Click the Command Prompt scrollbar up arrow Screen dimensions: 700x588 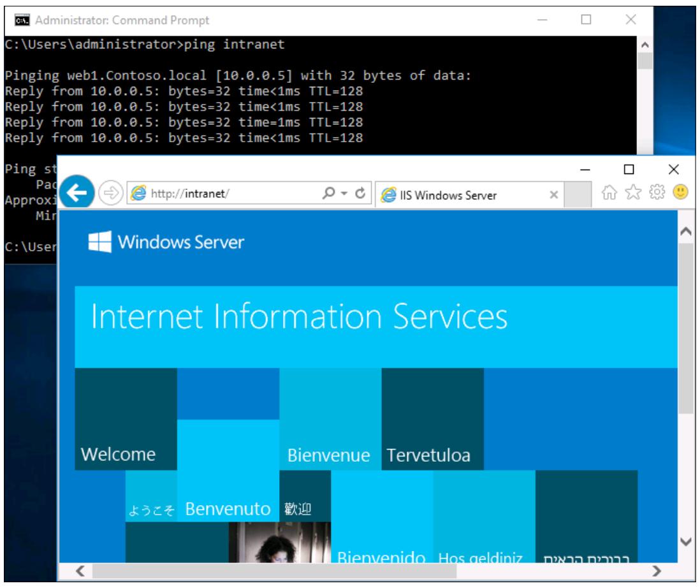pyautogui.click(x=645, y=45)
